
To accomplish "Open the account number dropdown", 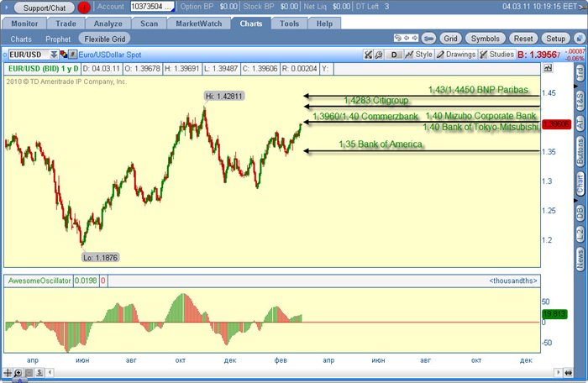I will [153, 7].
